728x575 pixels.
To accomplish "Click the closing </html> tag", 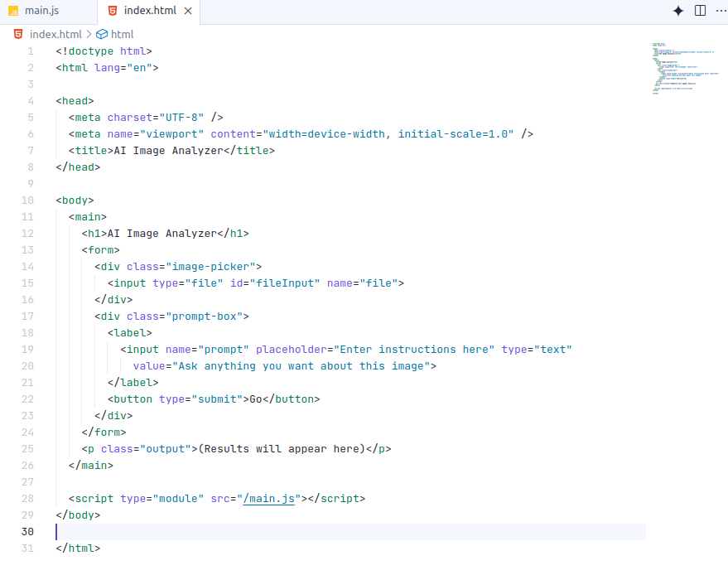I will tap(78, 548).
